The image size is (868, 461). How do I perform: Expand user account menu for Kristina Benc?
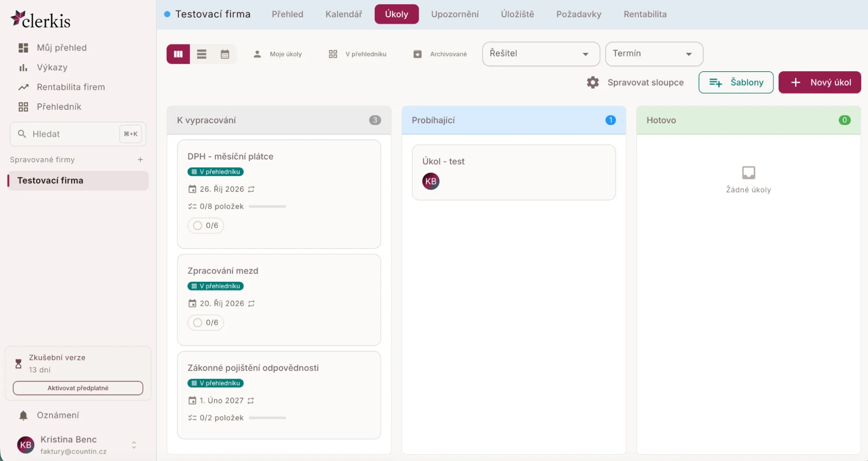coord(134,445)
